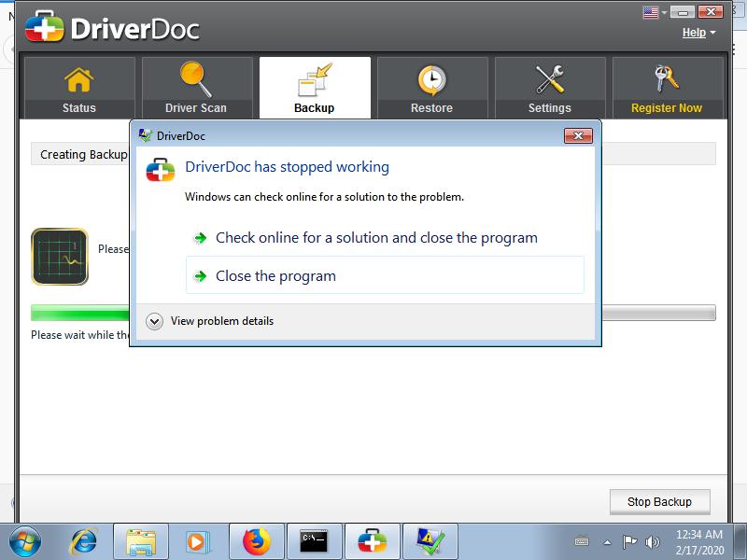Switch to the Driver Scan tab
Screen dimensions: 747x560
pos(197,88)
